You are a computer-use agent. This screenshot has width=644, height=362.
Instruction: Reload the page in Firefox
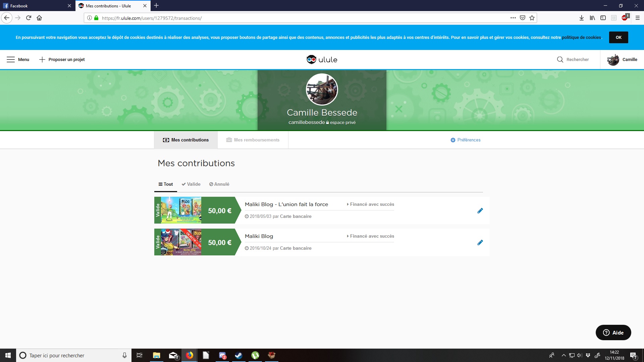point(29,18)
